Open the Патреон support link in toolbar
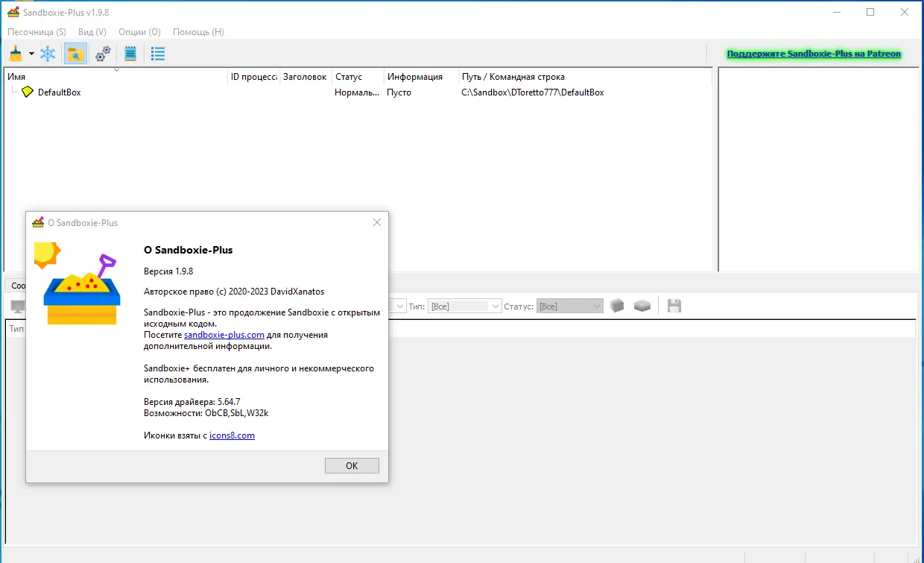Image resolution: width=924 pixels, height=563 pixels. (814, 54)
